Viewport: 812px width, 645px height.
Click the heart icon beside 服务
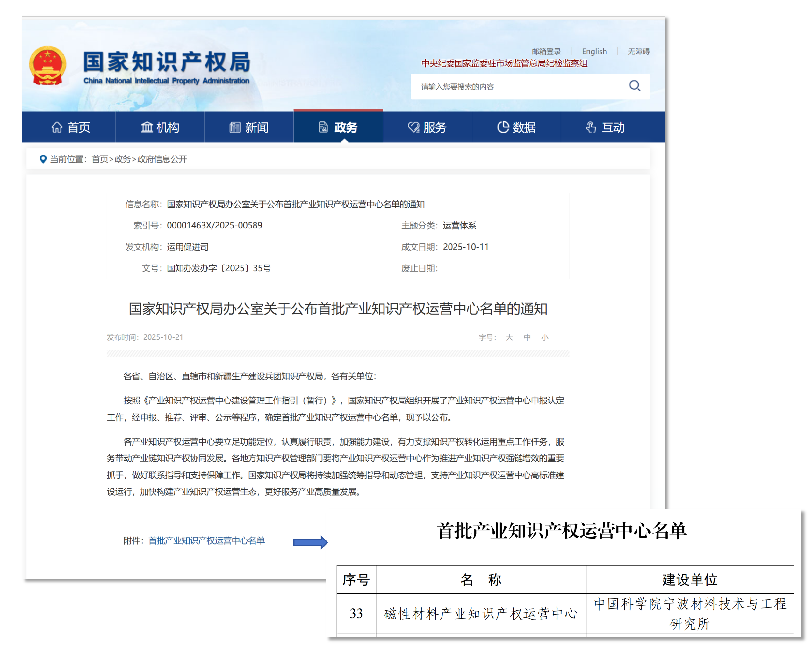click(413, 127)
